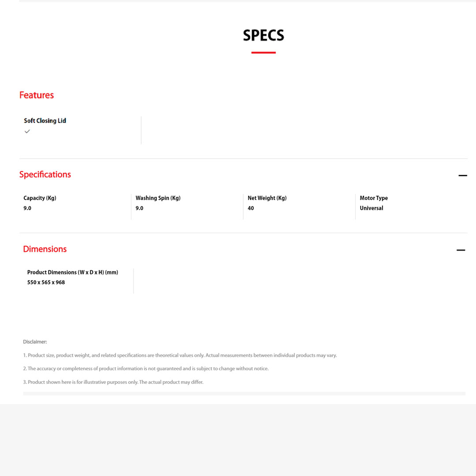This screenshot has width=476, height=476.
Task: Click the Specifications section heading
Action: (45, 175)
